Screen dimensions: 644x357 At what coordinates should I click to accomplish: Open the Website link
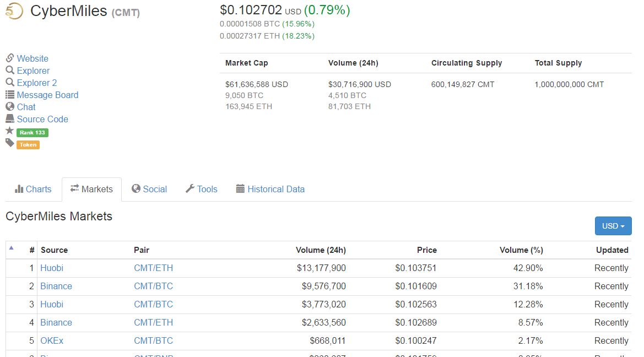pos(33,58)
